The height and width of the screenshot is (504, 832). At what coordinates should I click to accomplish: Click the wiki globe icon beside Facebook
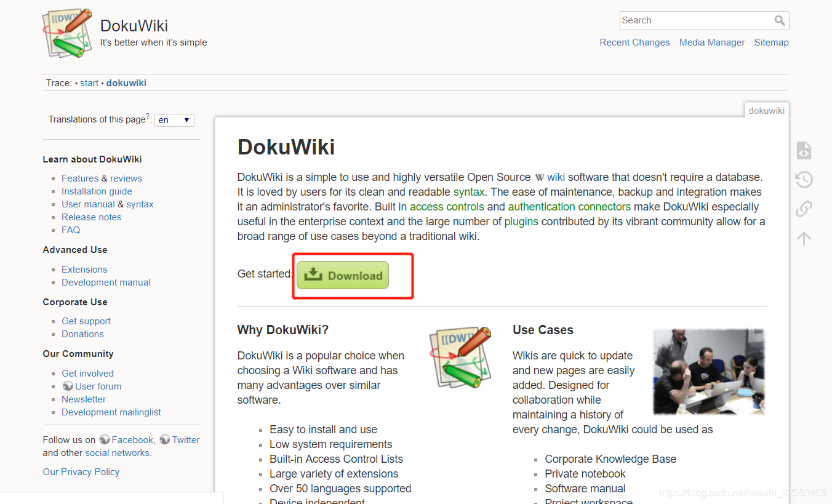coord(105,439)
